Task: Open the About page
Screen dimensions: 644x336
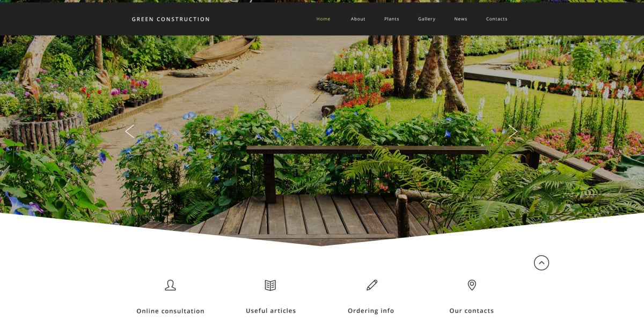Action: (x=358, y=19)
